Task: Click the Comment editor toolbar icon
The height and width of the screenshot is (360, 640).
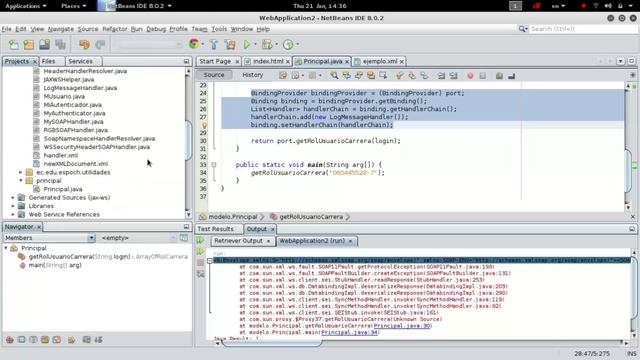Action: point(499,76)
